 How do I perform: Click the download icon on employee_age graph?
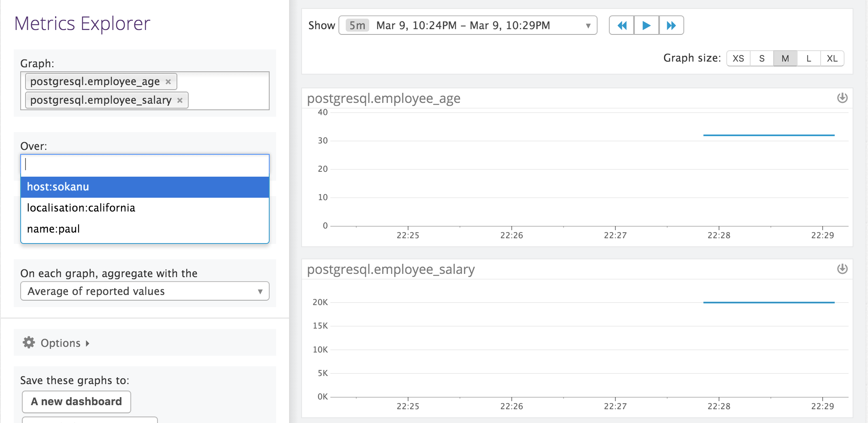[x=842, y=98]
